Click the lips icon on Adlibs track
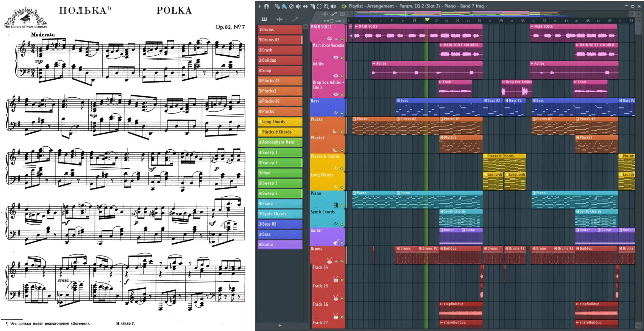This screenshot has height=331, width=644. point(336,76)
